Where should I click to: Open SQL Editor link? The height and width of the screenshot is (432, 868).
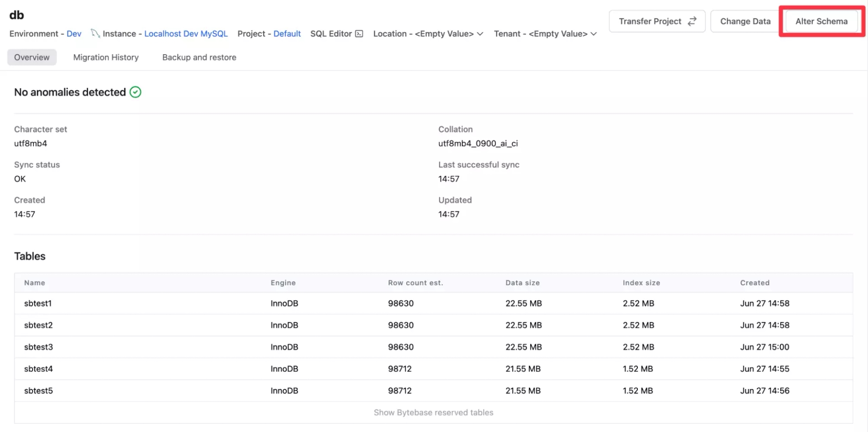pos(336,34)
